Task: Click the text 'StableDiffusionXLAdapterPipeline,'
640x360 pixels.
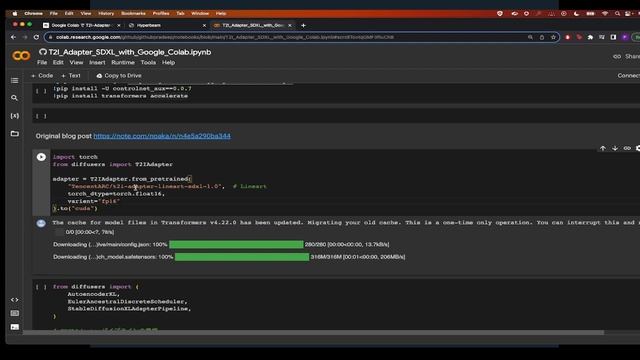Action: pos(129,309)
